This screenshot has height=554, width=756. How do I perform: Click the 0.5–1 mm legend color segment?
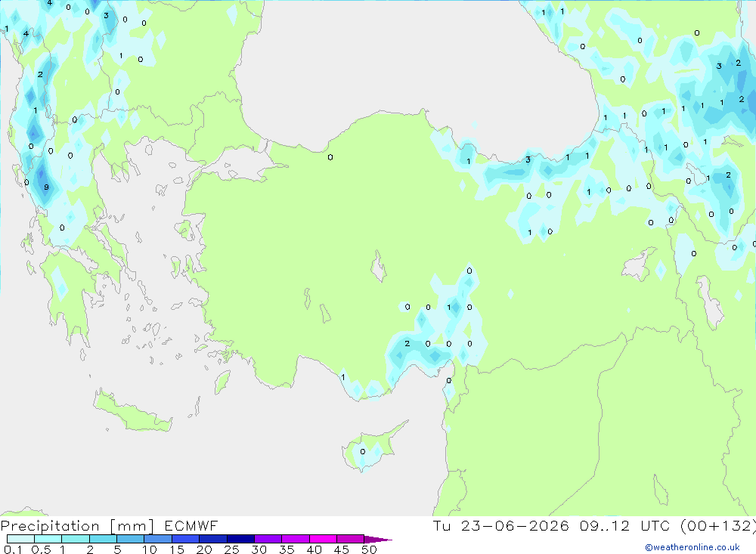(x=48, y=539)
